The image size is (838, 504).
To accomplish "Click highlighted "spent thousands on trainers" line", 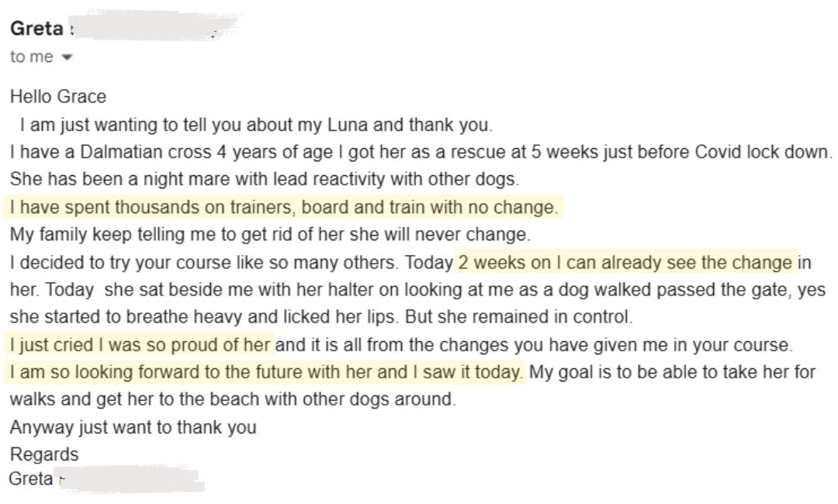I will point(283,207).
